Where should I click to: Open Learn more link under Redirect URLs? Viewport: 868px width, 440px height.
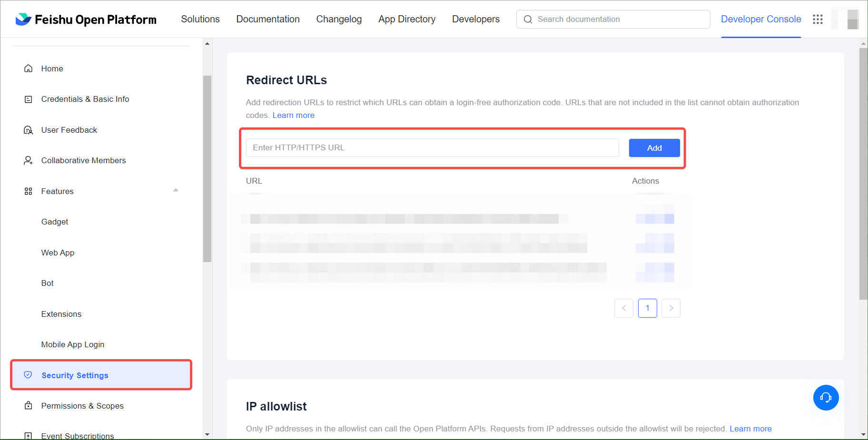point(293,116)
